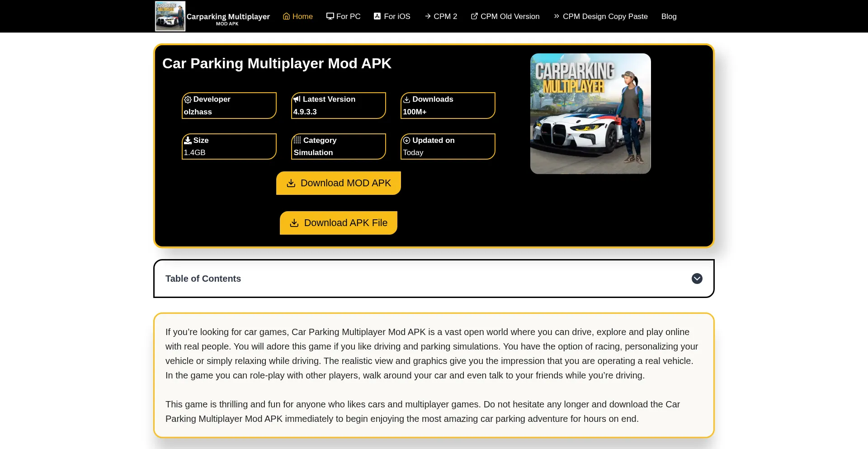Click the version number 4.9.3.3
The image size is (868, 449).
pos(305,112)
